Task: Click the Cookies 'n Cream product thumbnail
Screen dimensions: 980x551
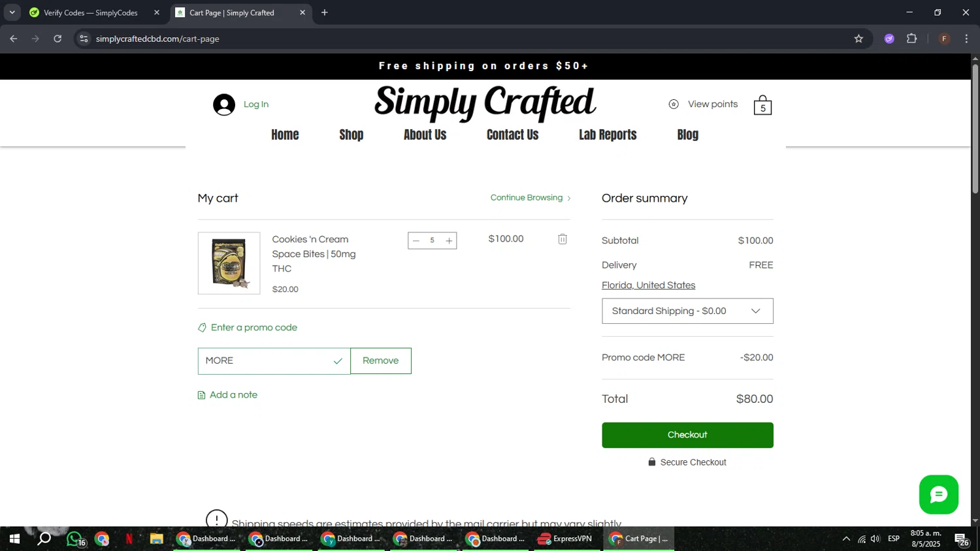Action: pos(229,263)
